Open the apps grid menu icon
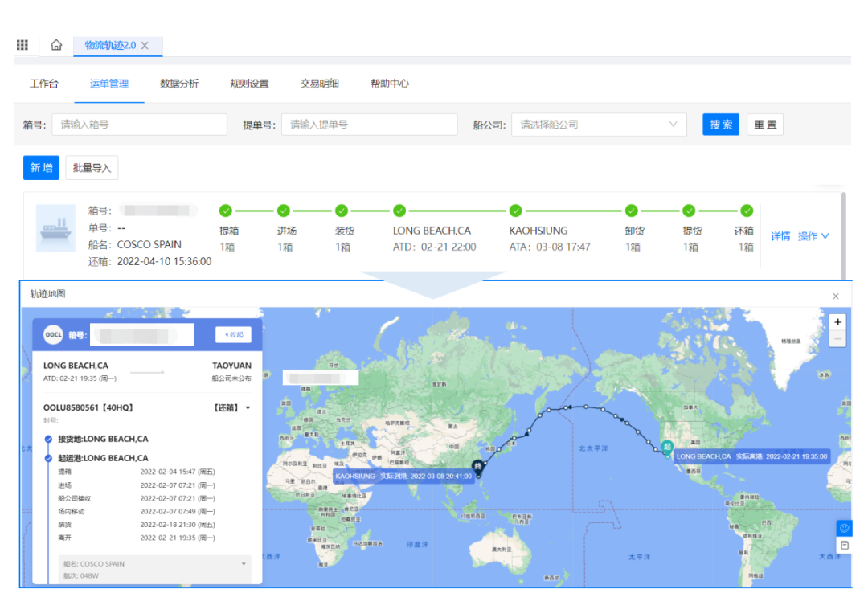The height and width of the screenshot is (589, 868). tap(23, 45)
